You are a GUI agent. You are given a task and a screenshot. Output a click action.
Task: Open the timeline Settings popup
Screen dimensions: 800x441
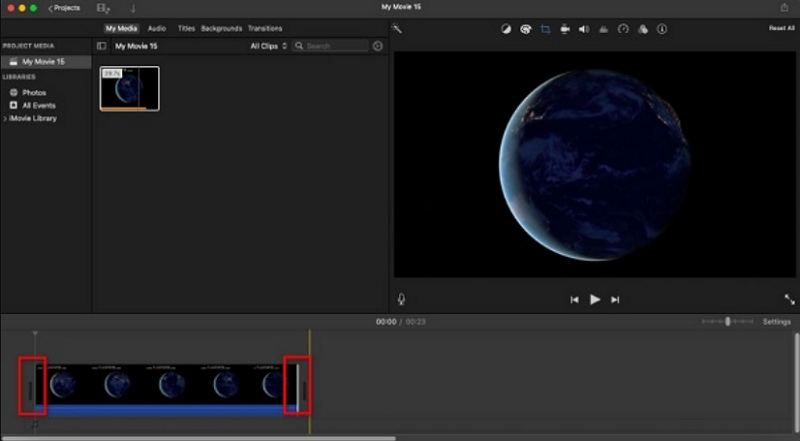776,322
